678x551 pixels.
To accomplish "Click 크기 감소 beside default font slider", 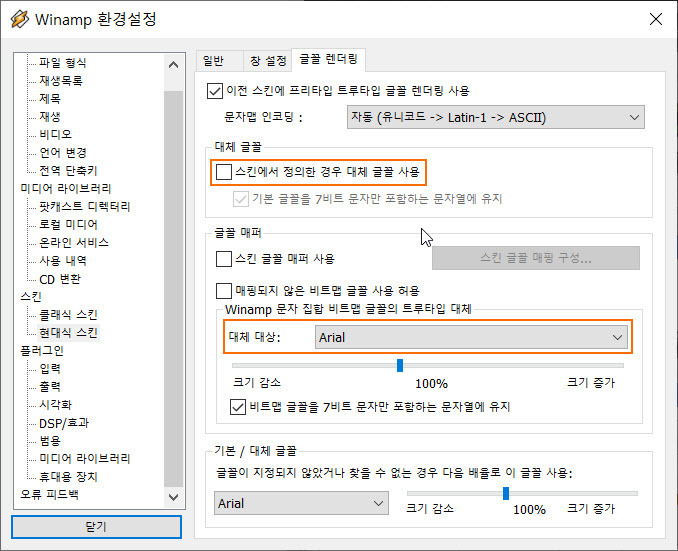I will pos(430,509).
